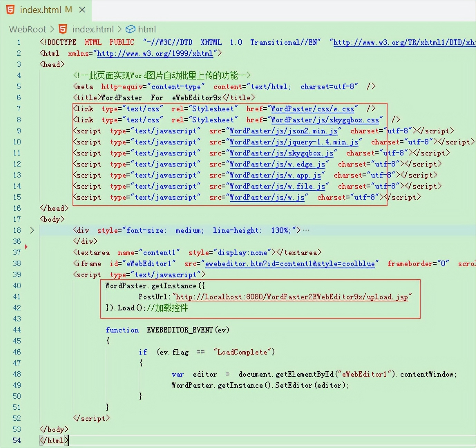The image size is (476, 448).
Task: Click line number 1 in the gutter
Action: (19, 43)
